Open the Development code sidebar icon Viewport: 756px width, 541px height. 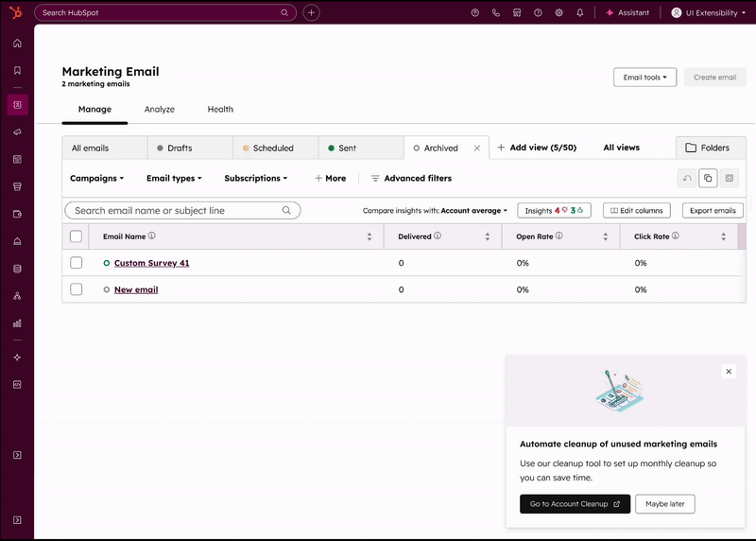(x=17, y=385)
